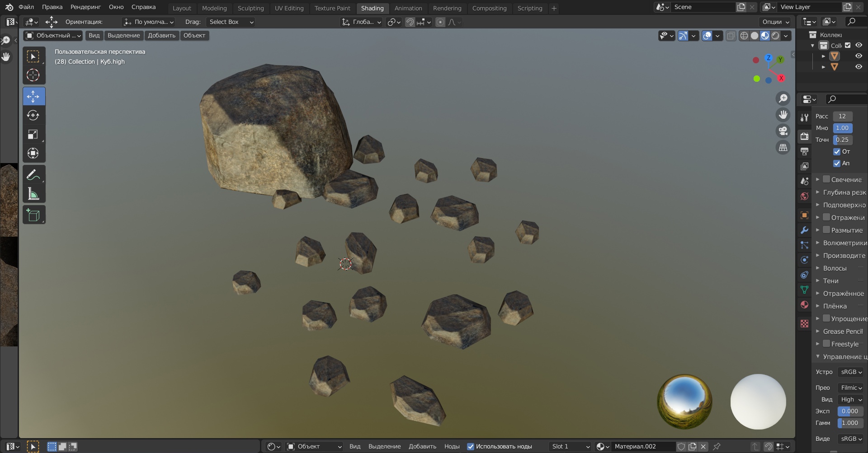The width and height of the screenshot is (868, 453).
Task: Switch to Solid viewport shading
Action: [755, 36]
